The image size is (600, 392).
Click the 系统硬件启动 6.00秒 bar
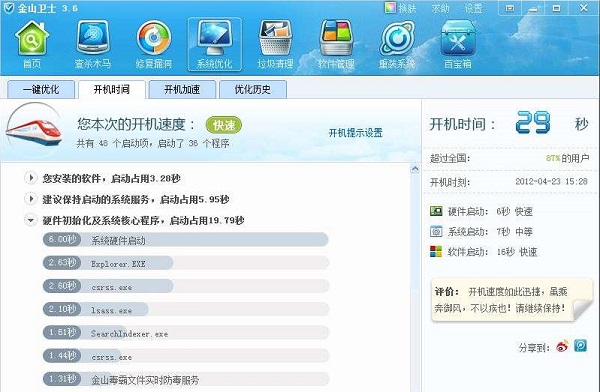(x=186, y=240)
